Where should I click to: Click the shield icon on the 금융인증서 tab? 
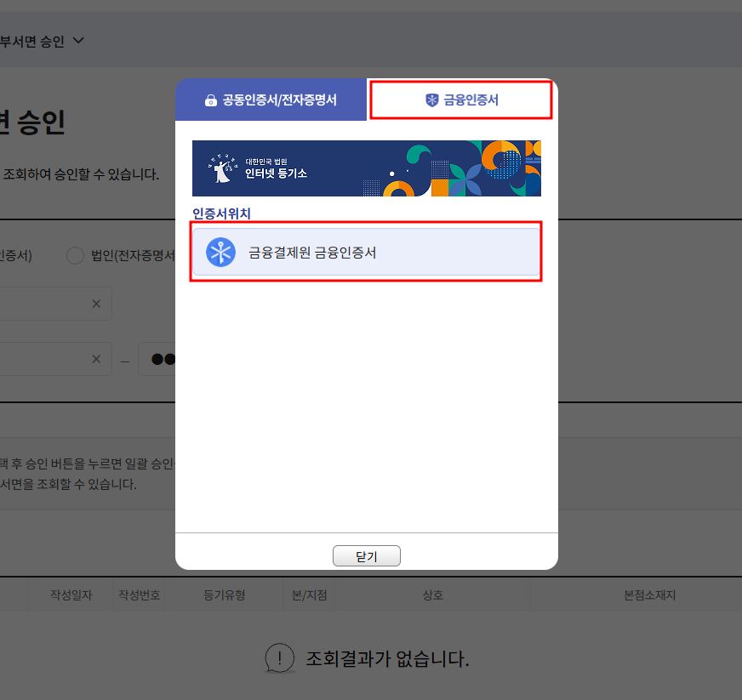tap(432, 100)
